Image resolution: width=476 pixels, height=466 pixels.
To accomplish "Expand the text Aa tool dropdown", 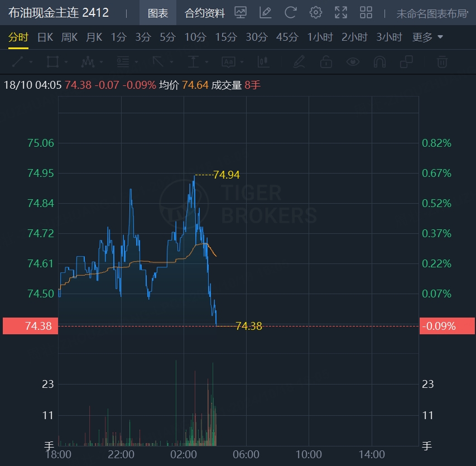I will [x=242, y=63].
